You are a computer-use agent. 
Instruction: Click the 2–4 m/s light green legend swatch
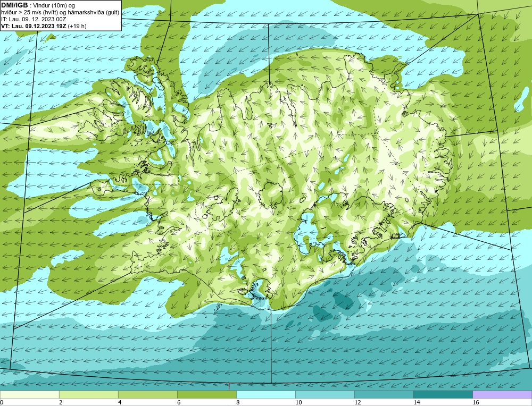coord(88,394)
